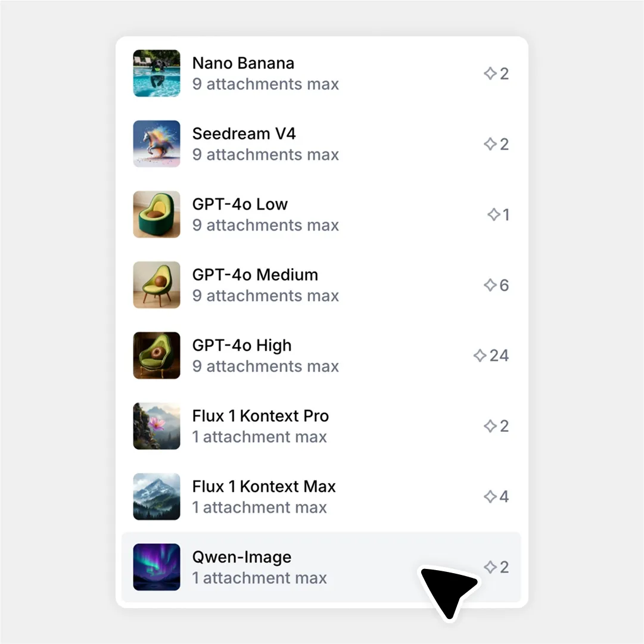The image size is (644, 644).
Task: Choose Seedream V4 from the list
Action: [x=321, y=144]
